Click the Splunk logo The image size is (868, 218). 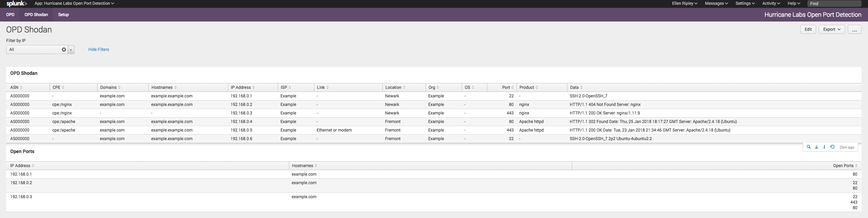(16, 4)
